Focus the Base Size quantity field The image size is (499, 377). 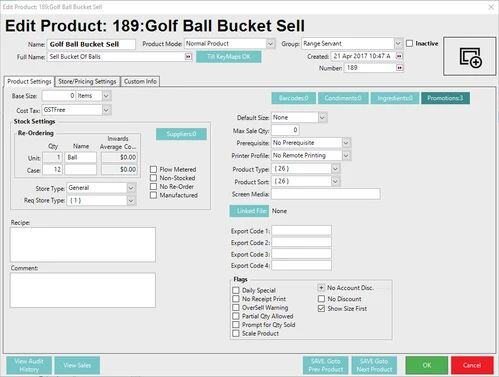tap(59, 96)
